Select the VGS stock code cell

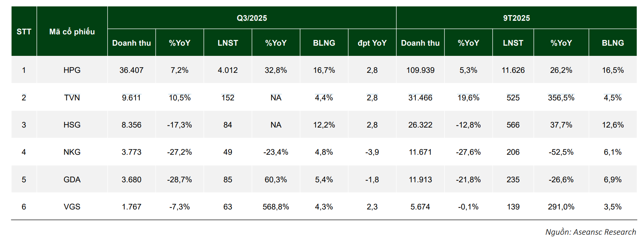click(x=72, y=207)
